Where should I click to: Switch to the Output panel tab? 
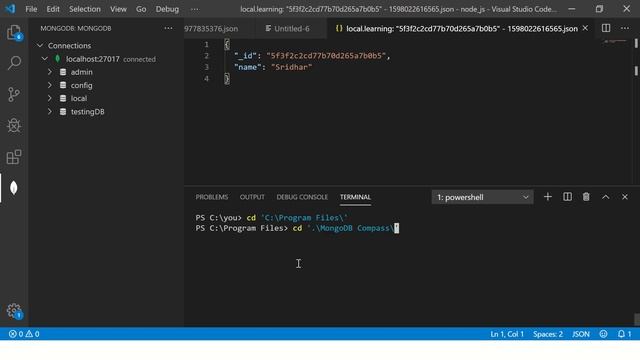coord(252,197)
